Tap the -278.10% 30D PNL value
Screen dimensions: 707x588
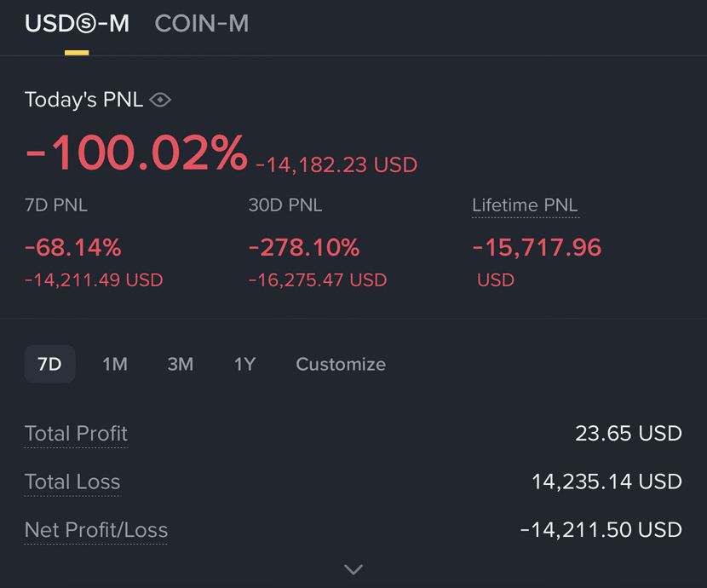[x=304, y=248]
